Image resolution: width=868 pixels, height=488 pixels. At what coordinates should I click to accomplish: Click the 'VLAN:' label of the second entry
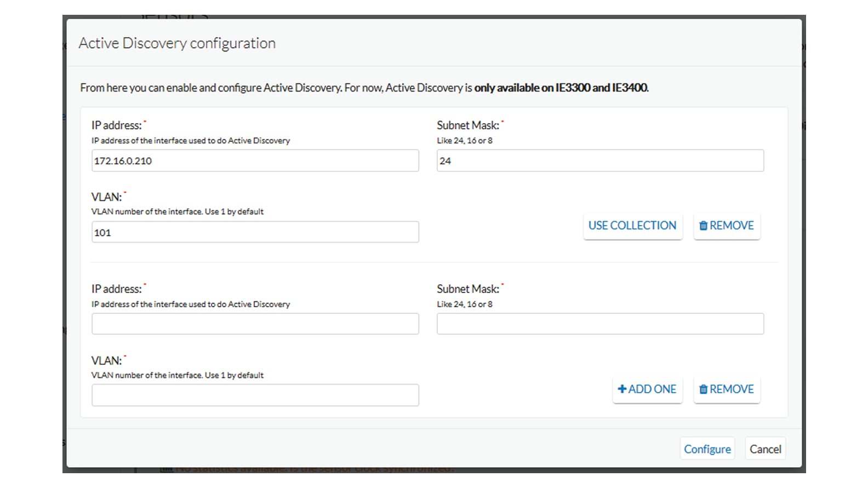click(106, 361)
